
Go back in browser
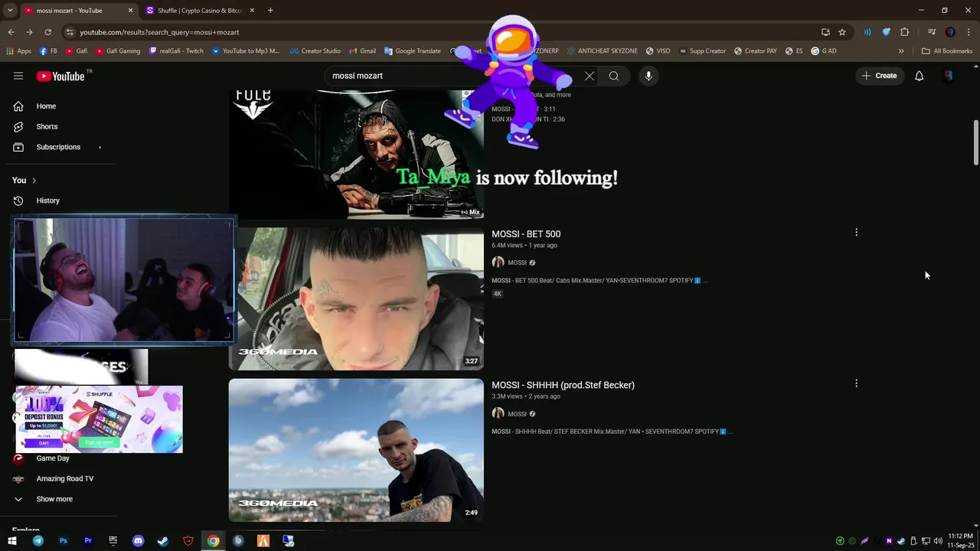pyautogui.click(x=11, y=32)
